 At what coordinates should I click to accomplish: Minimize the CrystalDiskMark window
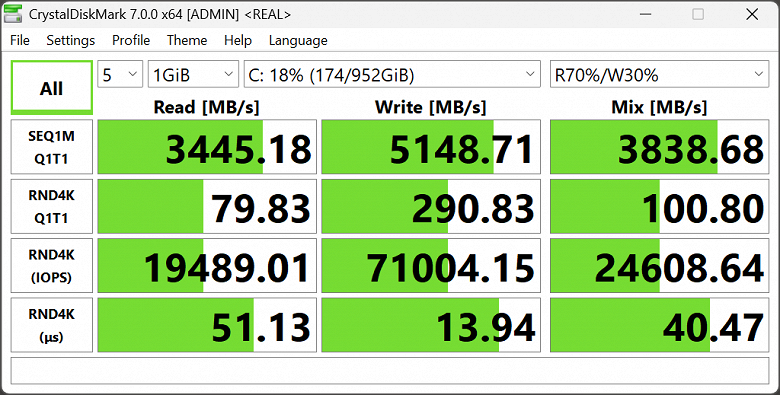point(646,14)
